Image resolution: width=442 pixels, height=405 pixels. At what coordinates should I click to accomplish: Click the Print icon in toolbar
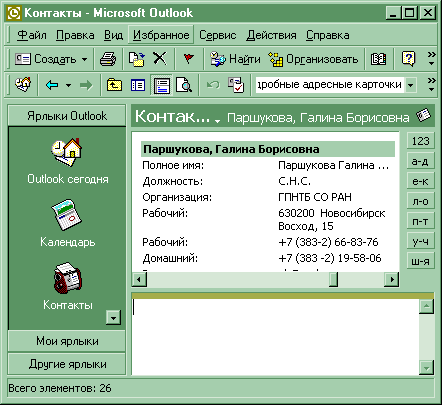pyautogui.click(x=108, y=59)
